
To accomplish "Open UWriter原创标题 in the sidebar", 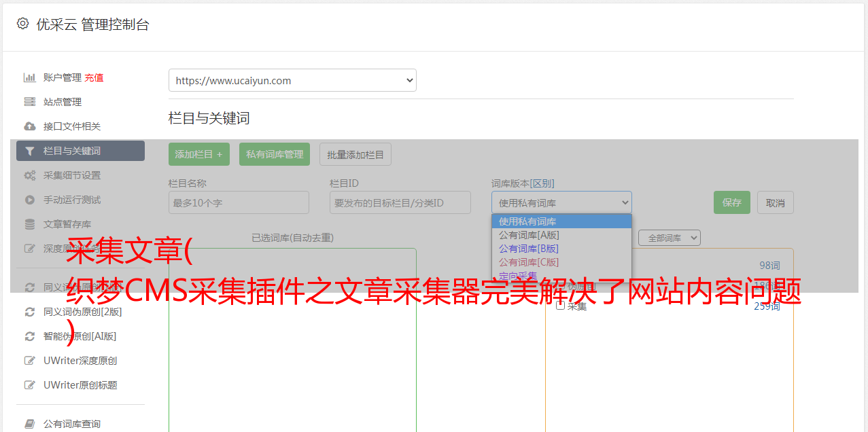I will [80, 385].
